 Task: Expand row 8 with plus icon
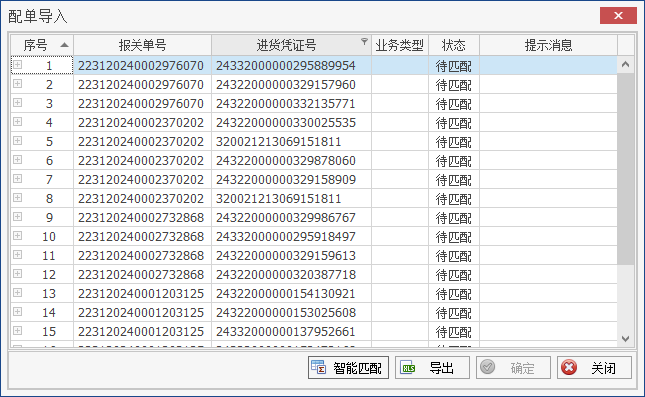(x=17, y=197)
